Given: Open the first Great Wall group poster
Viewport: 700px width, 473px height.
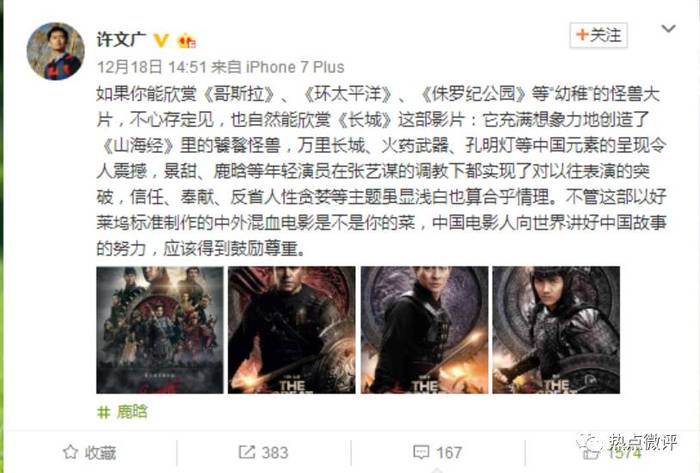Looking at the screenshot, I should tap(160, 330).
